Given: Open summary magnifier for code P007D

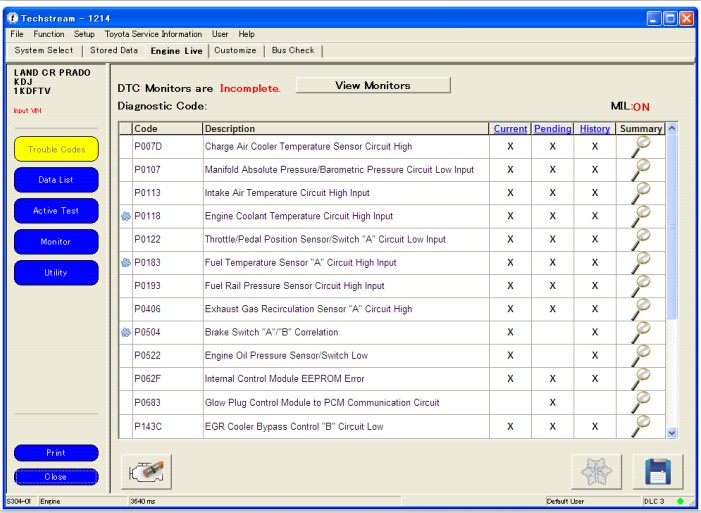Looking at the screenshot, I should coord(641,147).
